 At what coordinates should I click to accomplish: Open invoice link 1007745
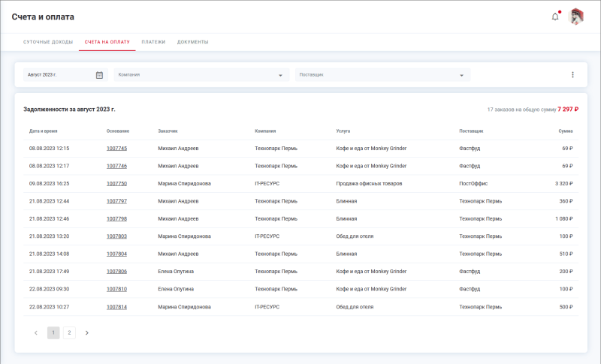(x=116, y=149)
